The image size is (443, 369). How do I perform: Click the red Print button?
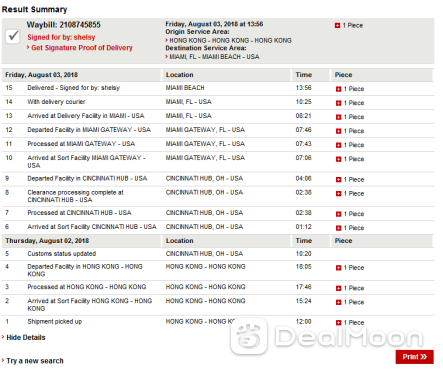pyautogui.click(x=414, y=357)
